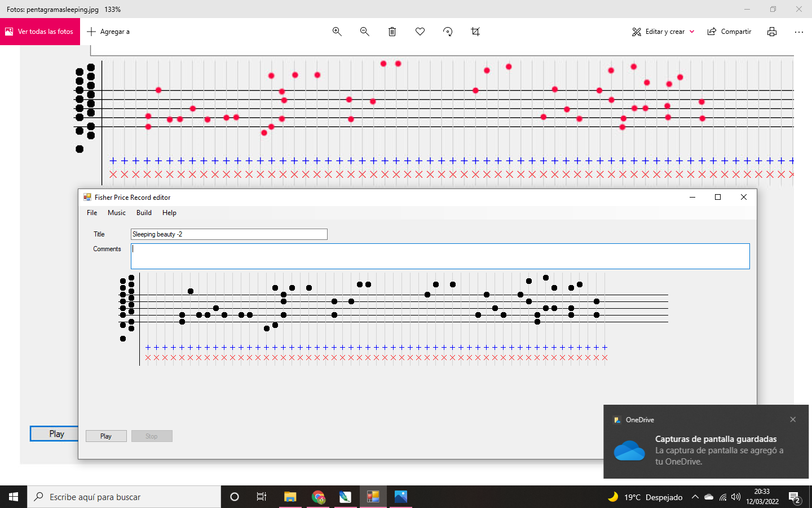Open the Photos app taskbar icon

401,497
